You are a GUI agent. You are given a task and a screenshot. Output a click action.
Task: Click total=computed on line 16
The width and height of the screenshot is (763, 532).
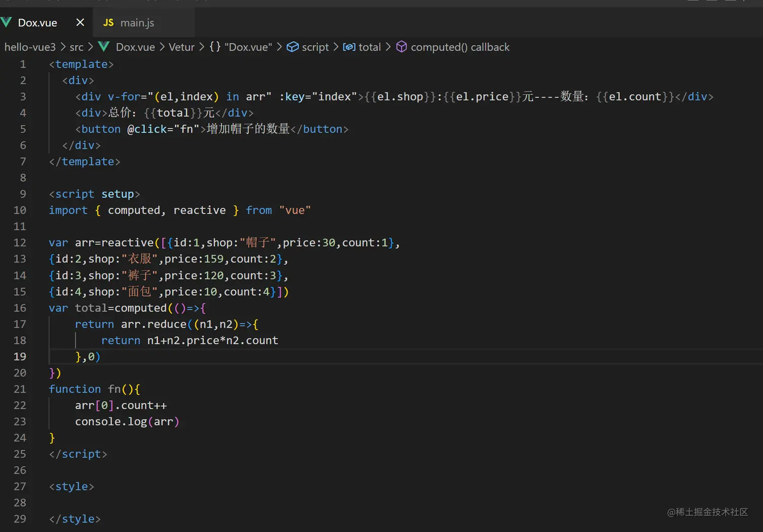click(121, 308)
